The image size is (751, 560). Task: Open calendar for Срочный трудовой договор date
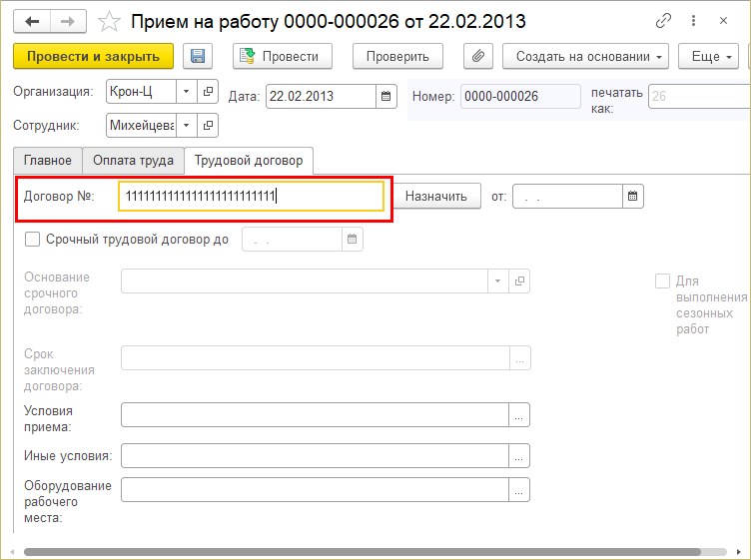point(352,240)
